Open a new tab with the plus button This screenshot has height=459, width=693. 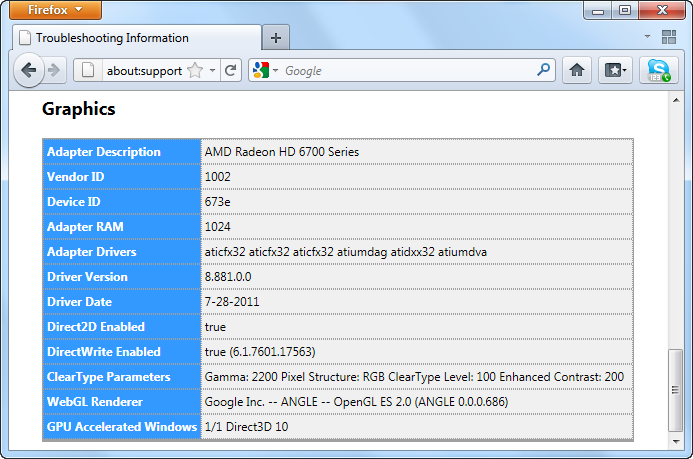pyautogui.click(x=276, y=38)
